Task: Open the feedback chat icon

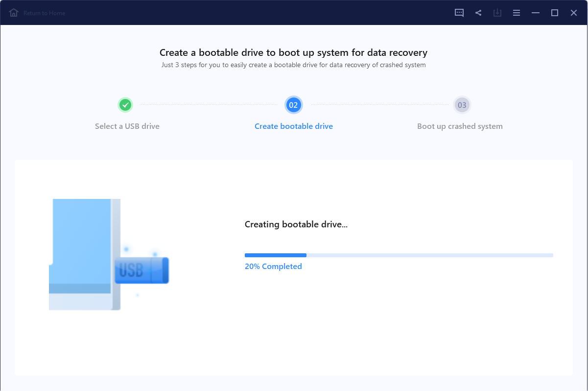Action: (459, 13)
